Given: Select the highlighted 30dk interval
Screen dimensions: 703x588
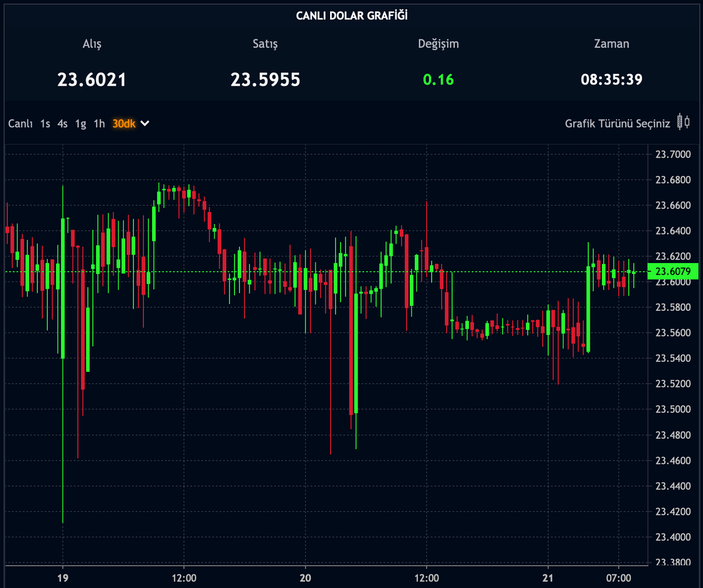Looking at the screenshot, I should 124,124.
